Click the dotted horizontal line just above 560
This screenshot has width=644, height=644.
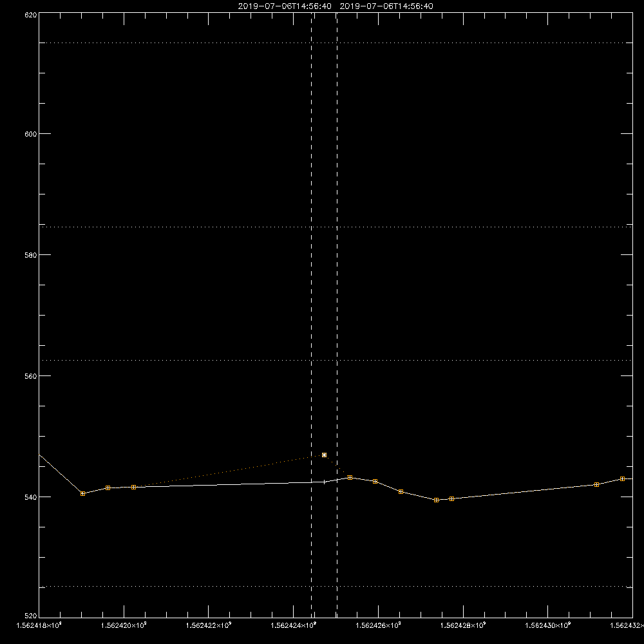(x=336, y=360)
